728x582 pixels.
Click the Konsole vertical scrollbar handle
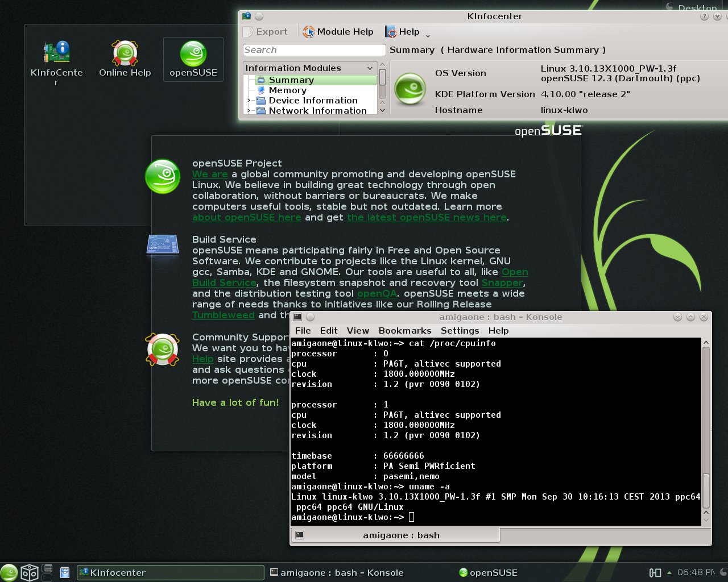(706, 492)
